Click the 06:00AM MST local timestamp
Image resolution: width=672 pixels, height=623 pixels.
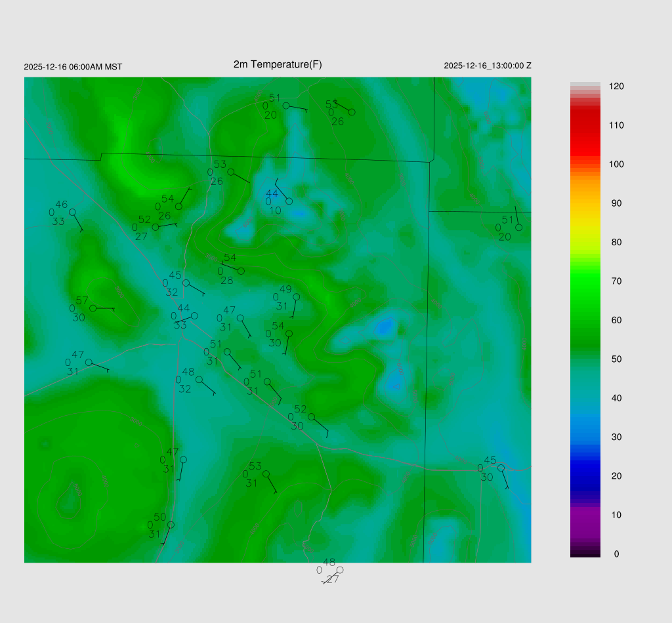coord(73,67)
